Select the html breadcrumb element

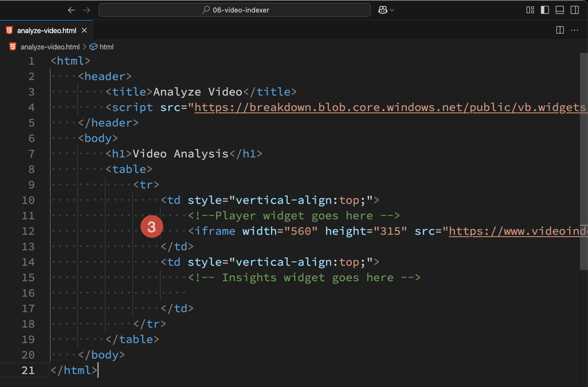point(107,47)
